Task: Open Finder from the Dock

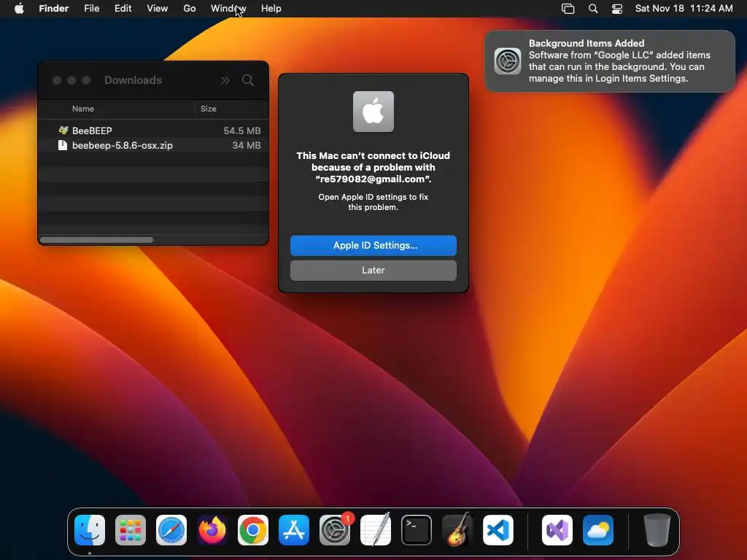Action: click(x=90, y=530)
